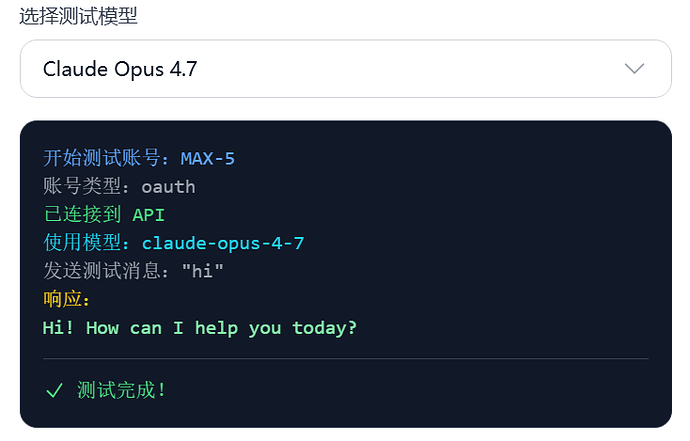Image resolution: width=690 pixels, height=441 pixels.
Task: Click the 发送测试消息 "hi" line
Action: [133, 271]
